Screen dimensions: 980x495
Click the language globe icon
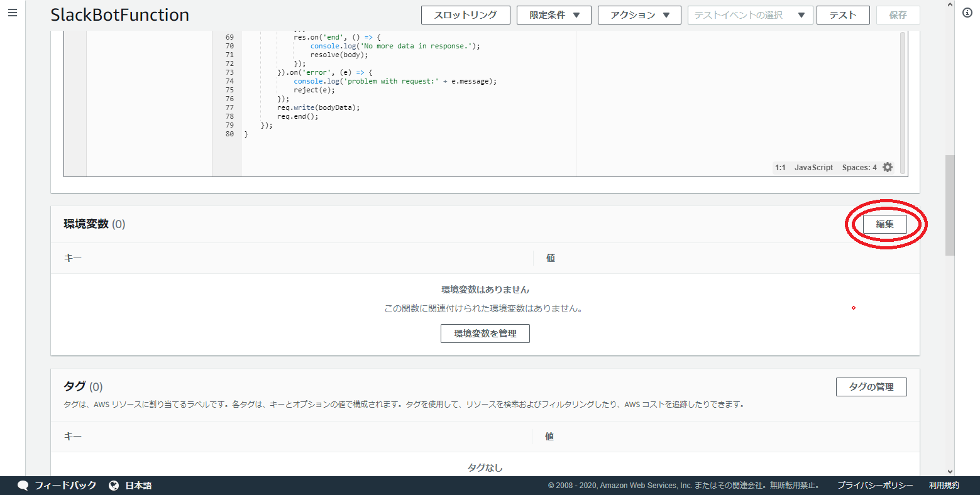[114, 486]
